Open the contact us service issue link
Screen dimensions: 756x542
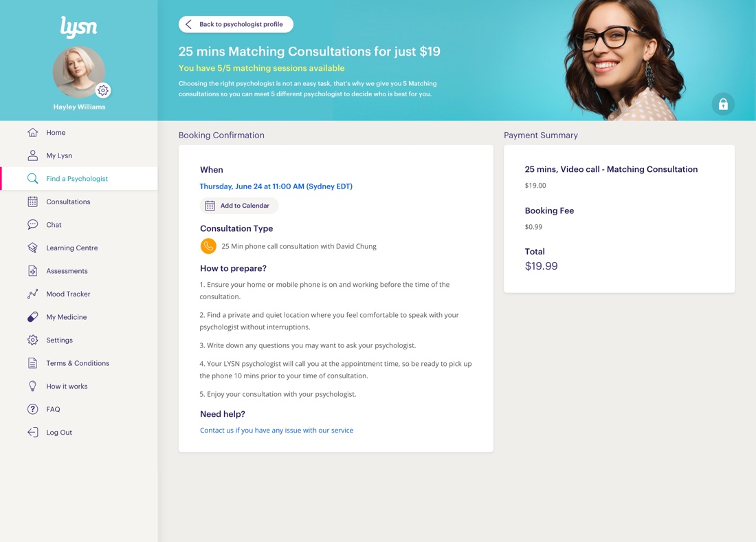[x=276, y=430]
